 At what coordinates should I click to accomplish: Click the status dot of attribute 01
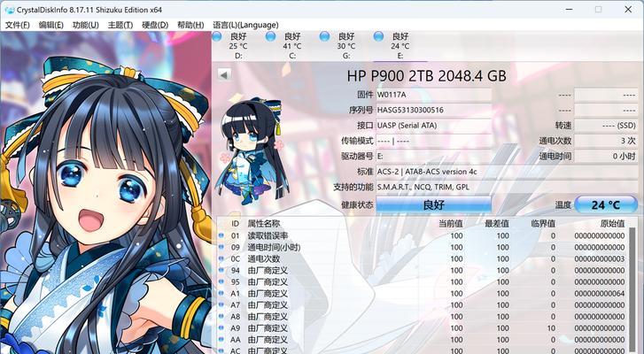(221, 235)
